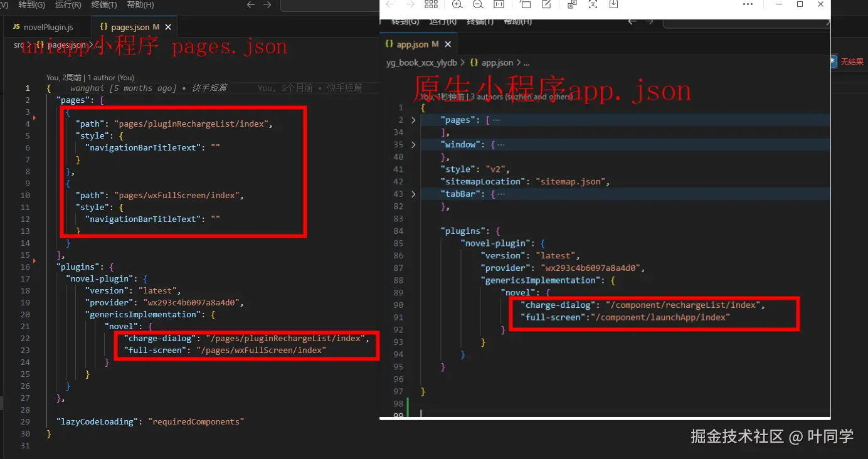Click the command search box in left VS Code

click(x=331, y=5)
